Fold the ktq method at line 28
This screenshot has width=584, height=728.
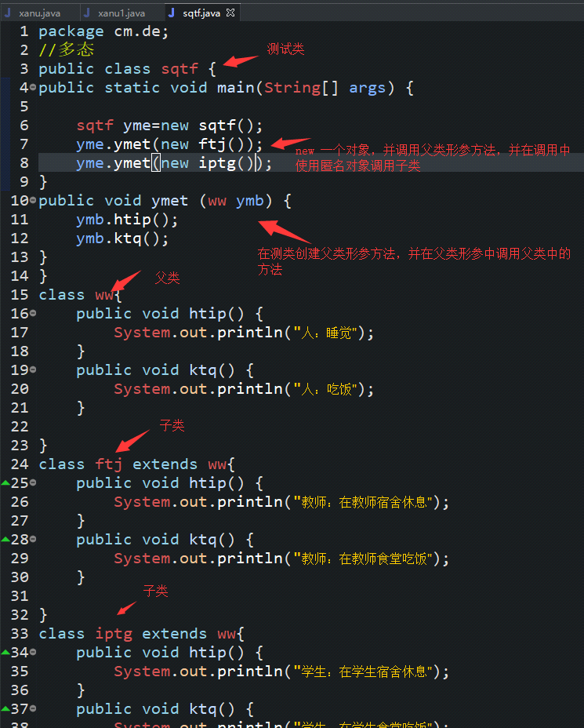pos(33,539)
